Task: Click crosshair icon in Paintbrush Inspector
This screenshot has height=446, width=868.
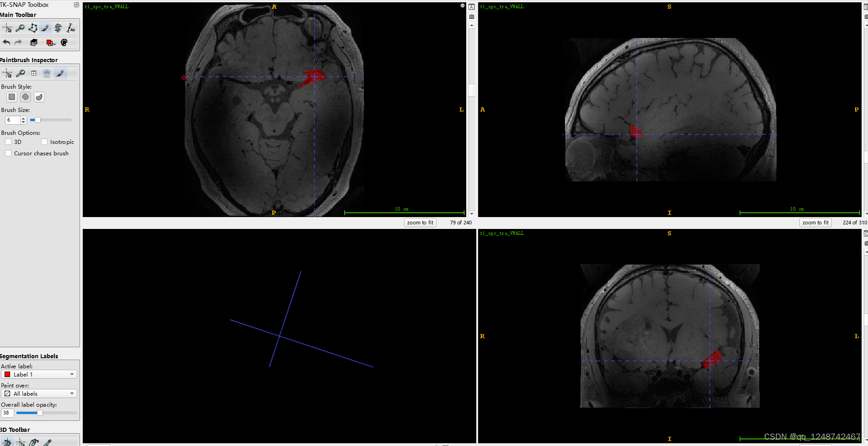Action: [x=7, y=73]
